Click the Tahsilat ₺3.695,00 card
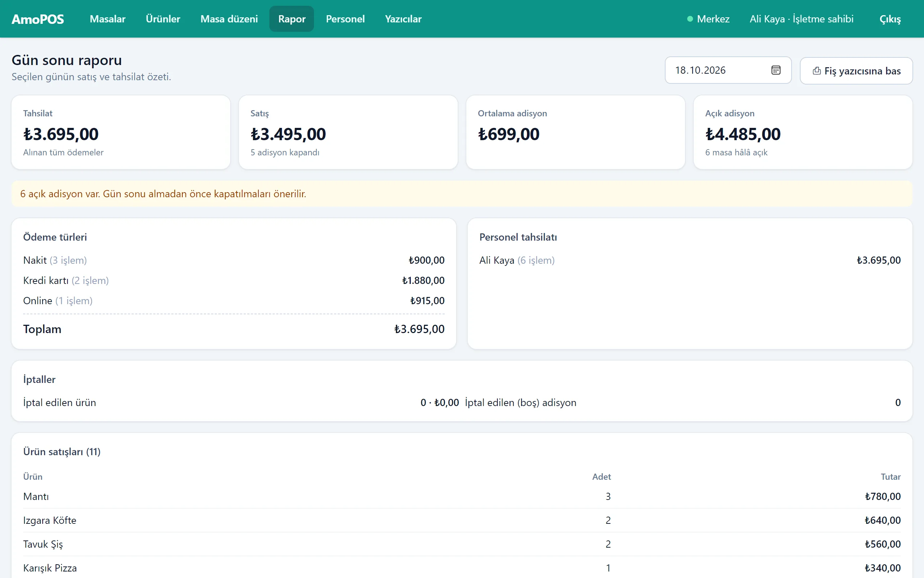The image size is (924, 578). [x=121, y=132]
